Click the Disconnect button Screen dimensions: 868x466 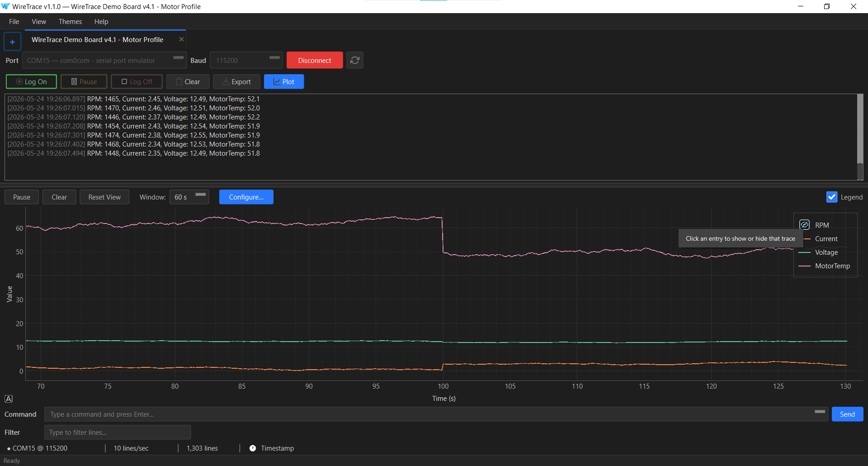pos(315,60)
